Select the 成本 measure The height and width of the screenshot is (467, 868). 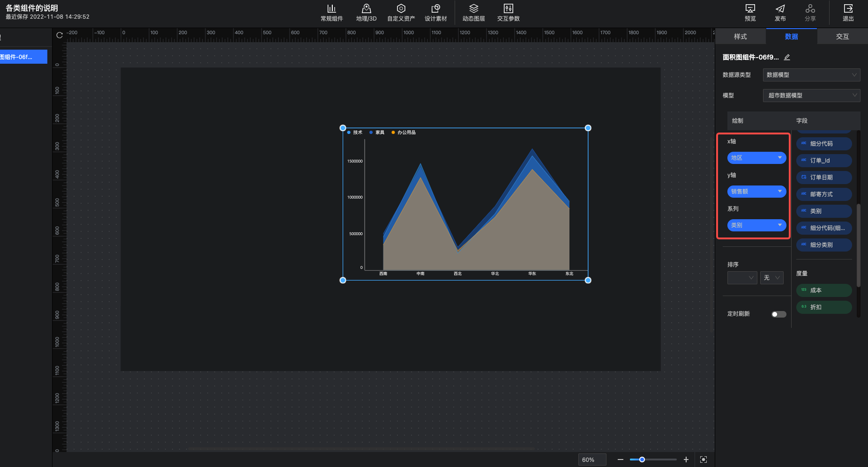click(824, 290)
